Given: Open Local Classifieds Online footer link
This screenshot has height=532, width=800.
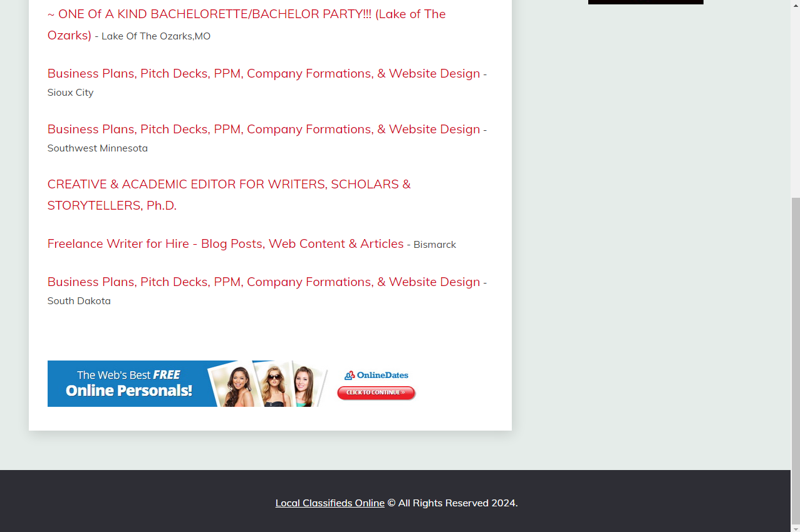Looking at the screenshot, I should click(330, 503).
